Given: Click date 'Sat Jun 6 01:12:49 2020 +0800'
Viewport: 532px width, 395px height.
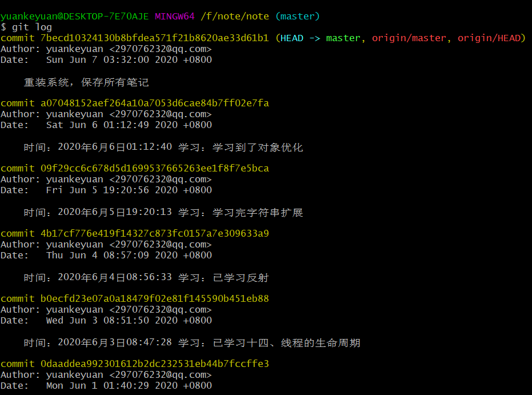Looking at the screenshot, I should (129, 125).
